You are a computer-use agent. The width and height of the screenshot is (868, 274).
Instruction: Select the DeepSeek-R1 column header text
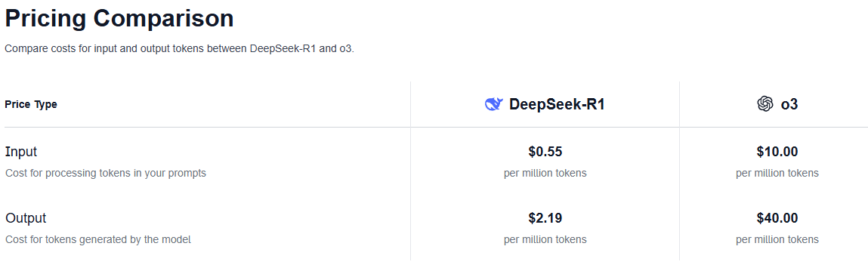point(557,104)
